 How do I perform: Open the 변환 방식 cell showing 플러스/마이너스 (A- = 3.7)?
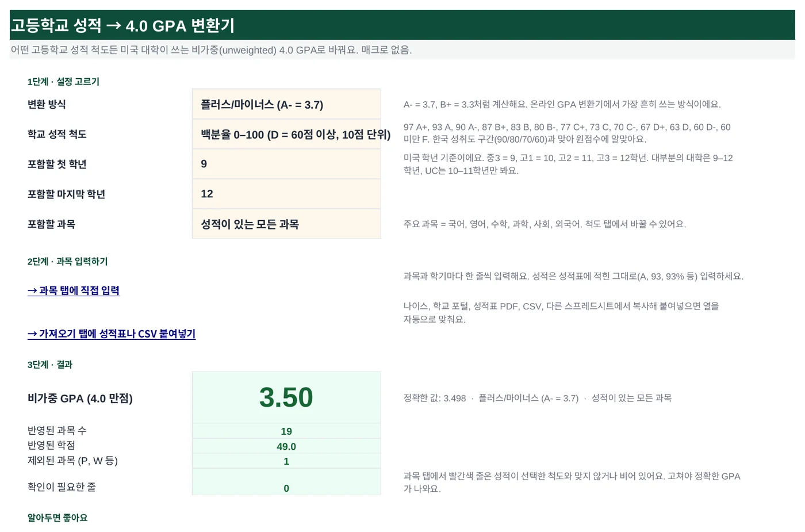pyautogui.click(x=286, y=104)
